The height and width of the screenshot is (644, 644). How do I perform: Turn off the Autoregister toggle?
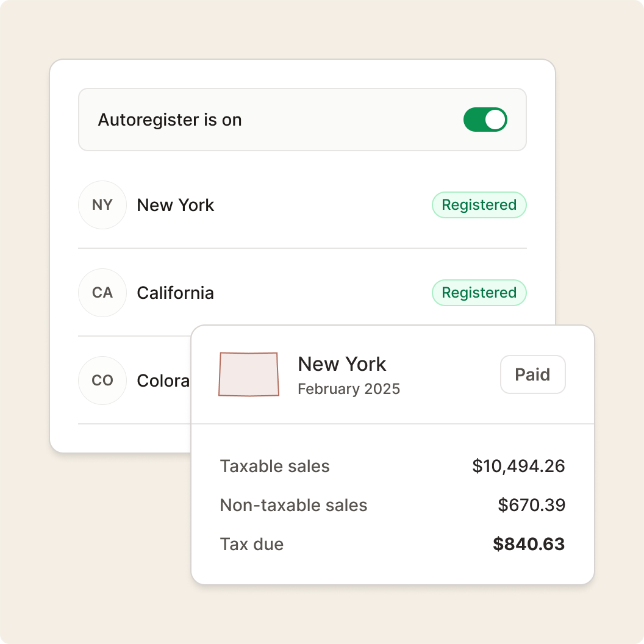485,120
